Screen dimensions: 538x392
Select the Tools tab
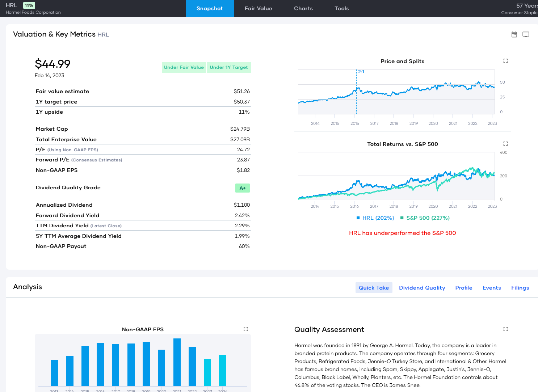pos(341,8)
